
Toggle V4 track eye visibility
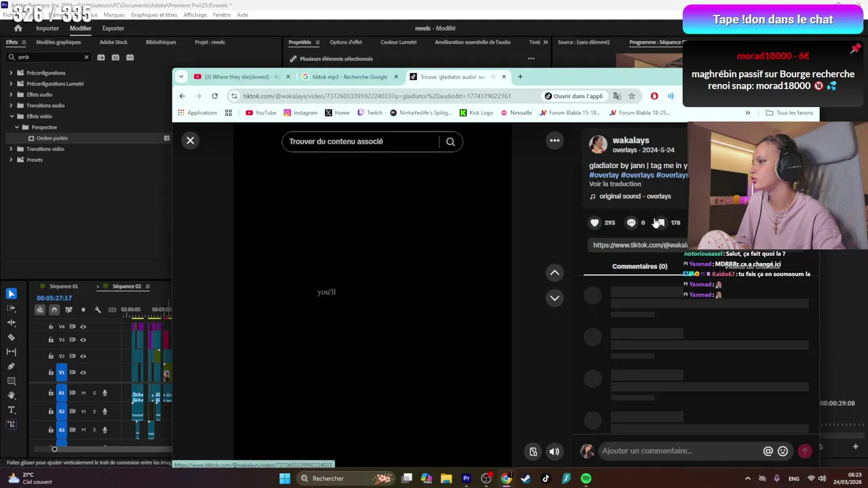83,327
